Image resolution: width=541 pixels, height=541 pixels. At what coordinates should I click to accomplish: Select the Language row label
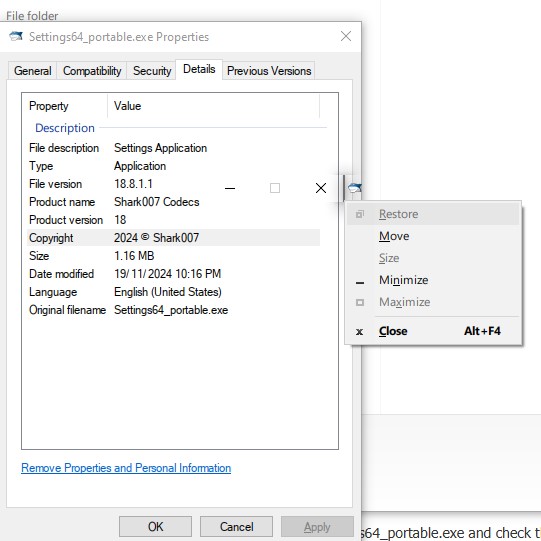click(x=53, y=292)
